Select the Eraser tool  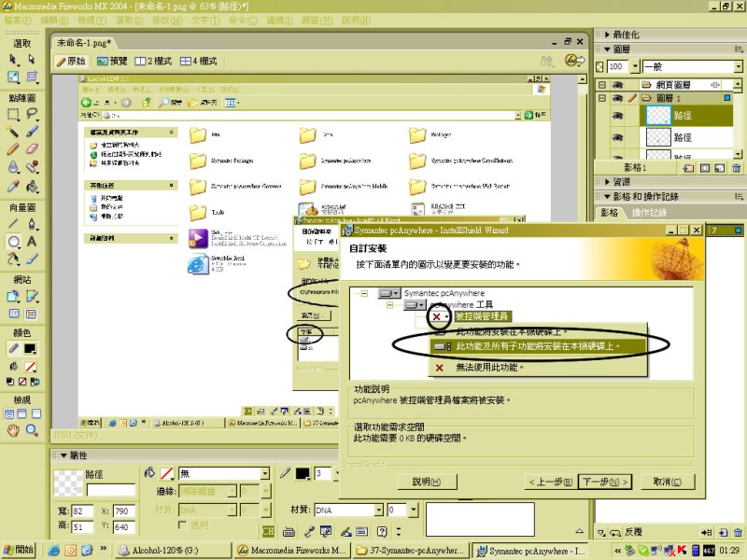(x=32, y=149)
